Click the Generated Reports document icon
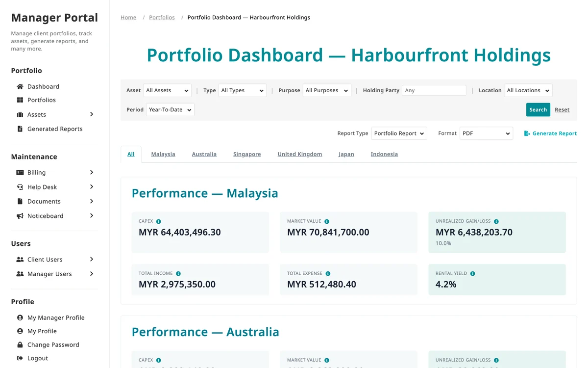 point(20,129)
